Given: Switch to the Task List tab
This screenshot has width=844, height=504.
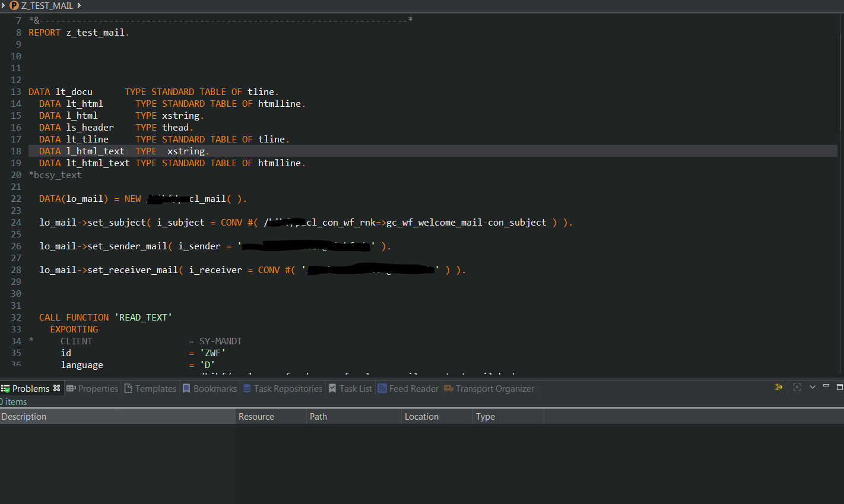Looking at the screenshot, I should tap(355, 388).
